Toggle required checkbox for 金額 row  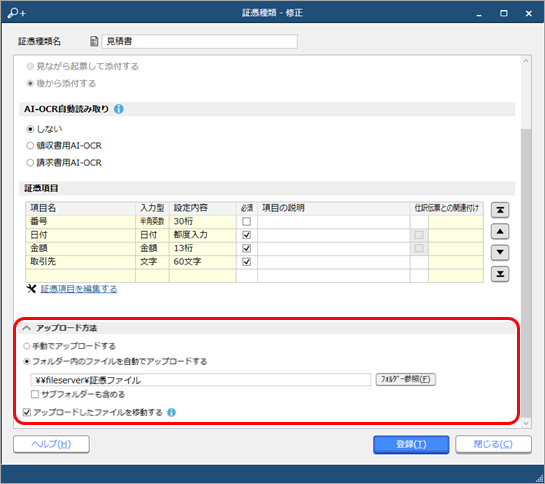click(246, 248)
